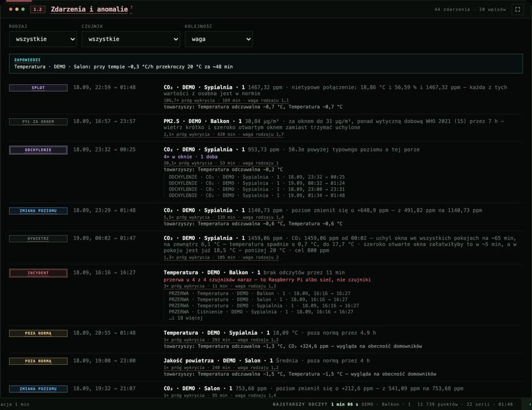Image resolution: width=532 pixels, height=410 pixels.
Task: Select ODCHYLENIE sub-entry 19.09, 00:32 → 01:24
Action: tap(257, 183)
